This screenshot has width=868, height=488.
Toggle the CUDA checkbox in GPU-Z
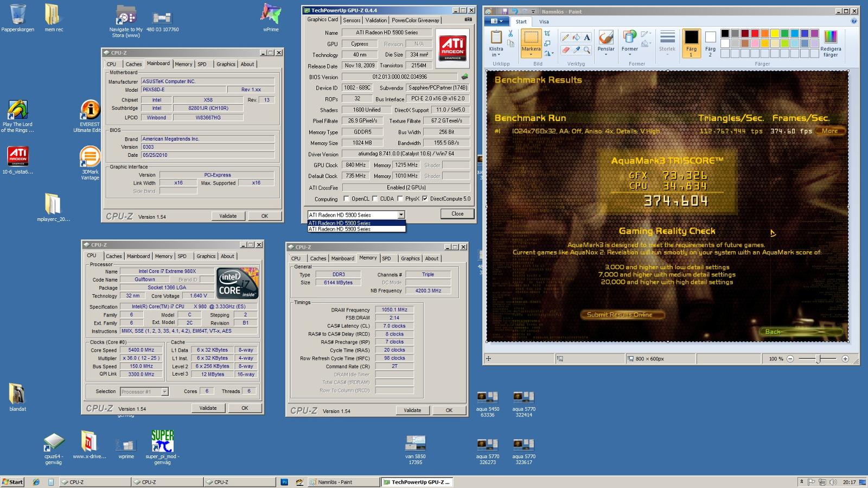[375, 199]
